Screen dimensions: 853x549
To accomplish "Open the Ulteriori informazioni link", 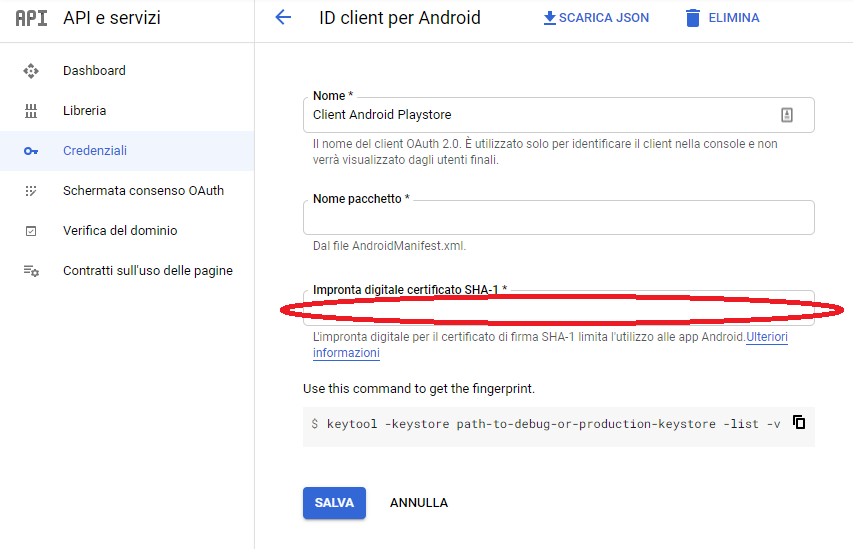I will pos(767,337).
